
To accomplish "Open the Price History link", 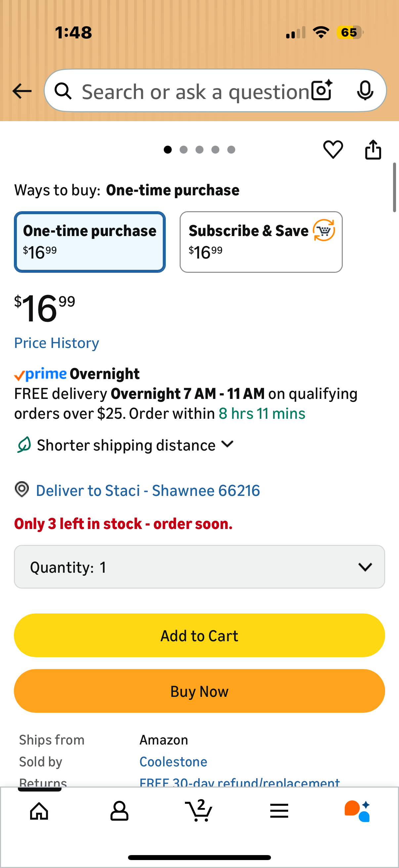I will click(x=57, y=343).
